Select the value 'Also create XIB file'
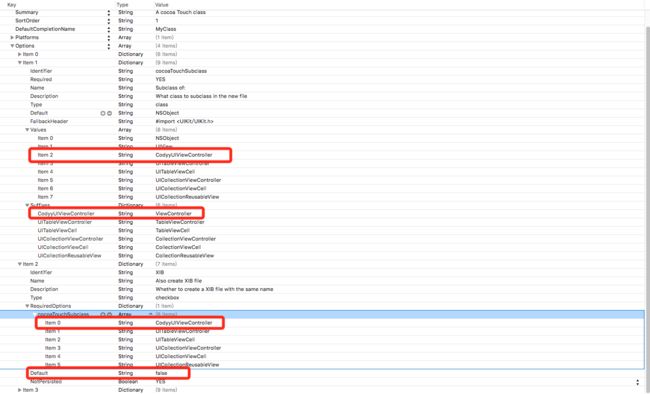Image resolution: width=650 pixels, height=394 pixels. (179, 281)
